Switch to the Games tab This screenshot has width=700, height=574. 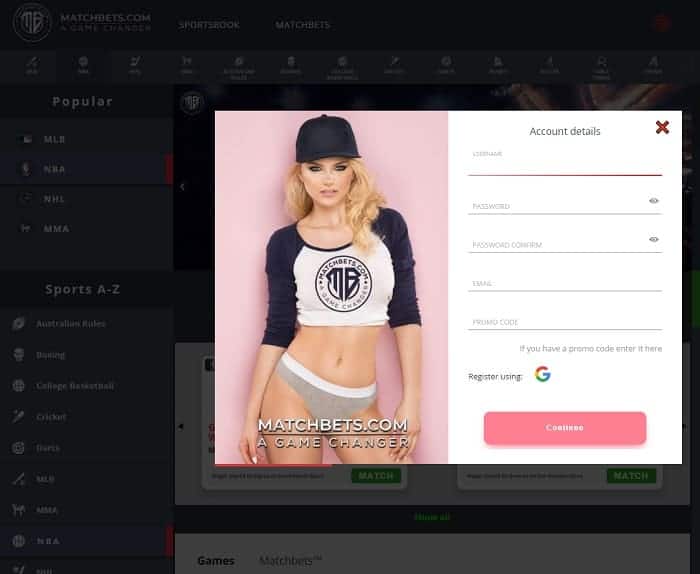click(216, 561)
